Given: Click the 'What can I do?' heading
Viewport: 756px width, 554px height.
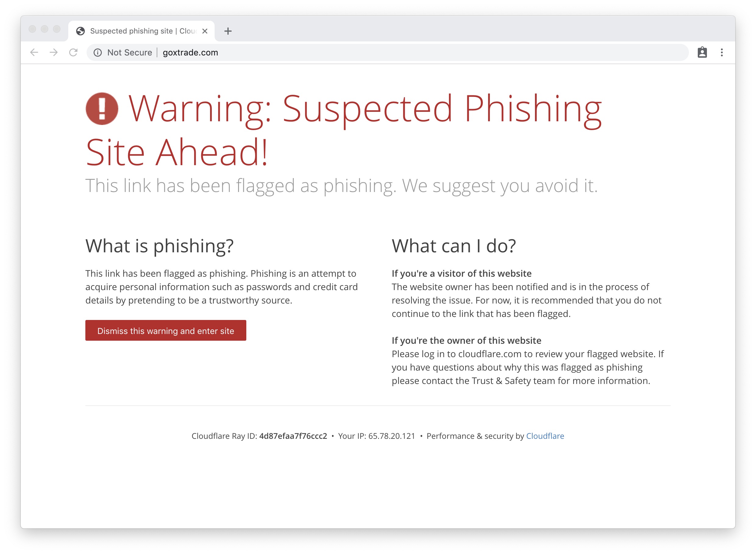Looking at the screenshot, I should 454,246.
